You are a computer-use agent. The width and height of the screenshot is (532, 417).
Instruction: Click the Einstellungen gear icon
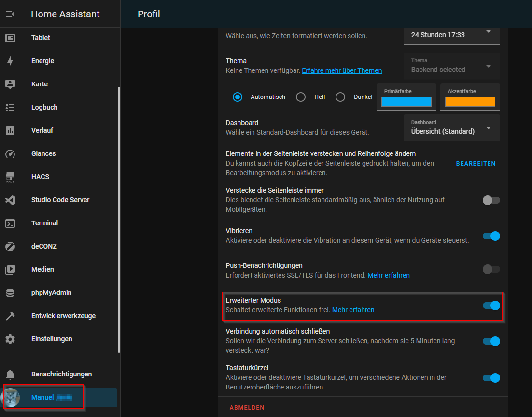(x=10, y=339)
